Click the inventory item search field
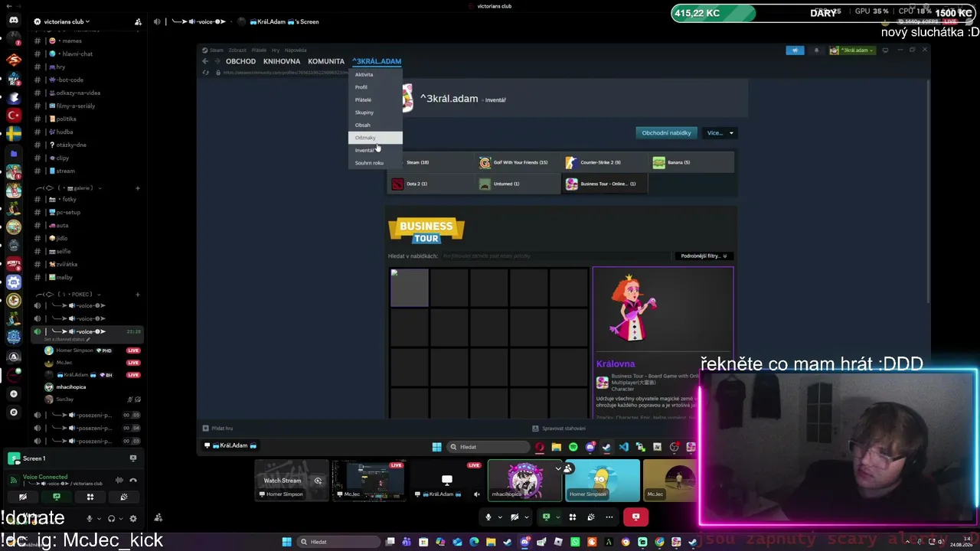Screen dimensions: 980x551 pos(555,256)
